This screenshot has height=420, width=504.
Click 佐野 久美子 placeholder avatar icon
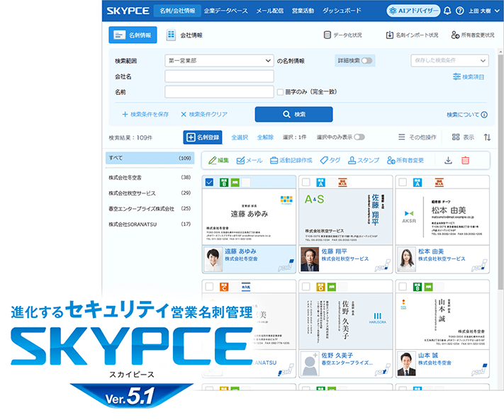coord(310,363)
